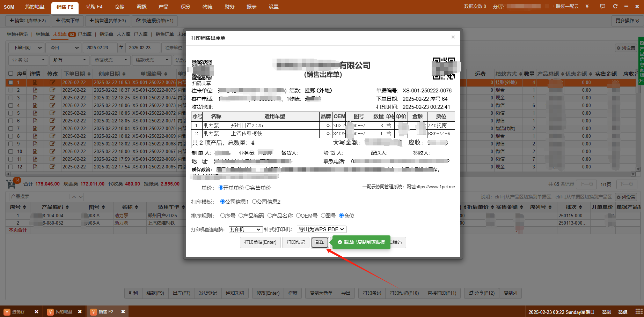Click the refresh icon in the top bar
This screenshot has width=644, height=317.
[x=615, y=7]
